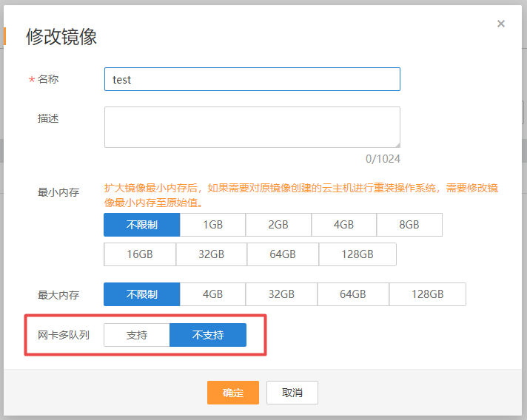This screenshot has width=527, height=420.
Task: Pick 8GB for minimum memory
Action: (x=409, y=225)
